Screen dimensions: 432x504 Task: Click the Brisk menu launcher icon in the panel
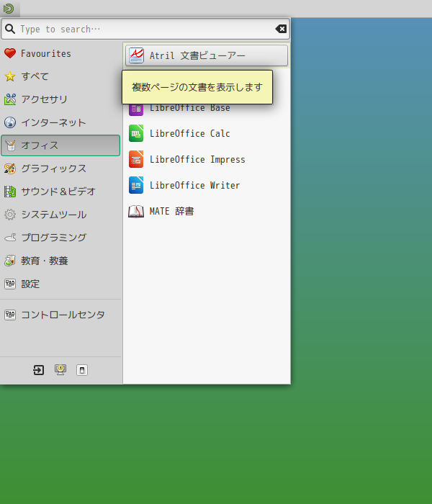[x=9, y=9]
